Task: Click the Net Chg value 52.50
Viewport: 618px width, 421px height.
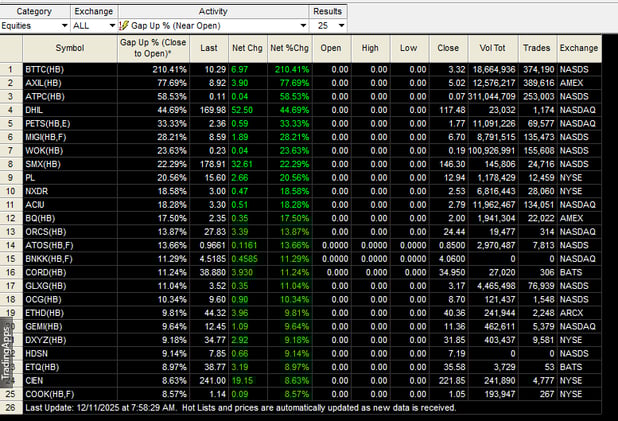Action: tap(242, 110)
